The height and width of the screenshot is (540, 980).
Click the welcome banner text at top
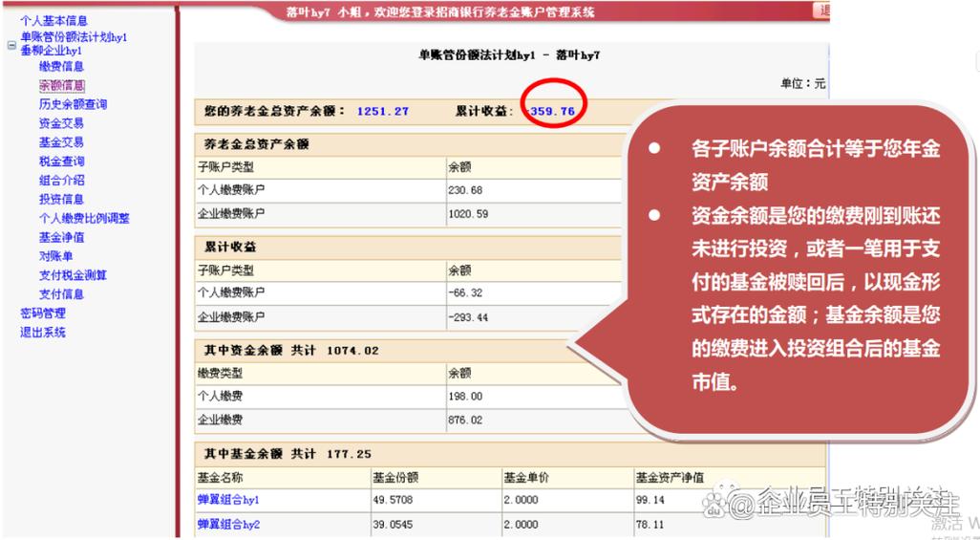[440, 11]
